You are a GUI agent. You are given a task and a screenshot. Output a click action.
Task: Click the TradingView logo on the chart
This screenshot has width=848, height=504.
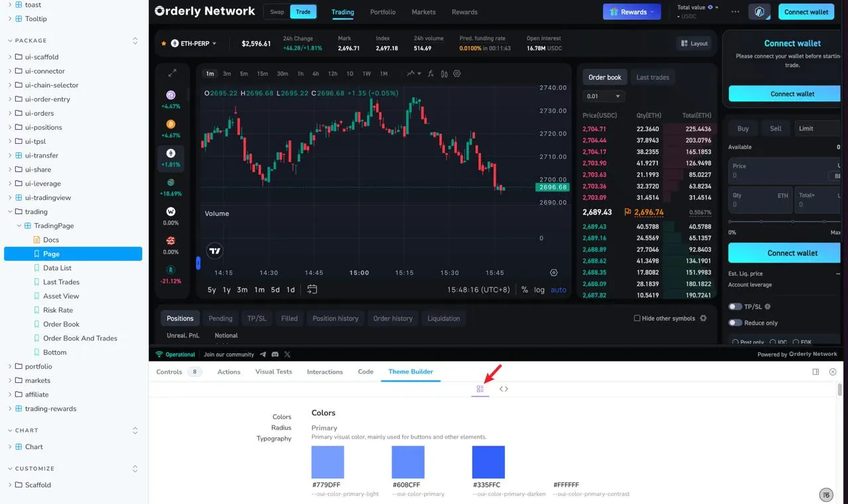coord(215,250)
